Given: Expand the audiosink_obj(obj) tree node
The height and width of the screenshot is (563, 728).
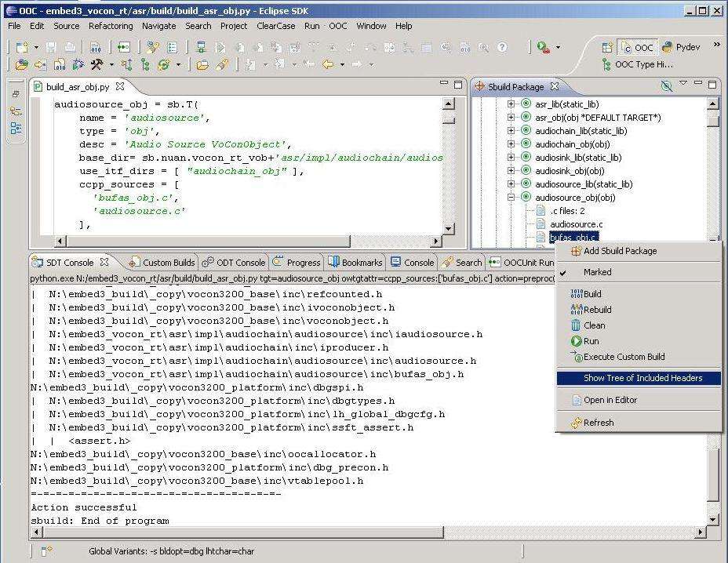Looking at the screenshot, I should [x=511, y=171].
